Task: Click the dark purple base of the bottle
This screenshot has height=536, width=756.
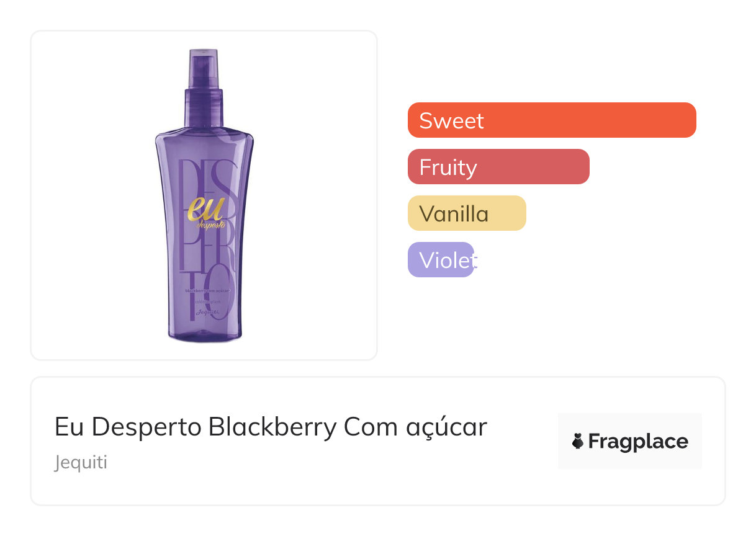Action: 205,335
